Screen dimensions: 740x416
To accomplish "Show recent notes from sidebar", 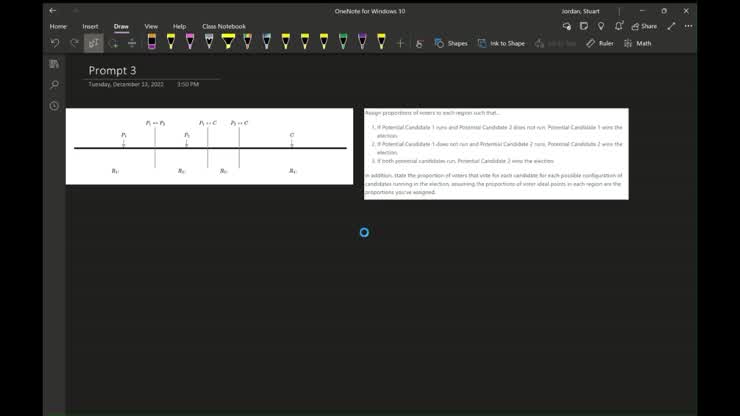I will click(x=54, y=106).
